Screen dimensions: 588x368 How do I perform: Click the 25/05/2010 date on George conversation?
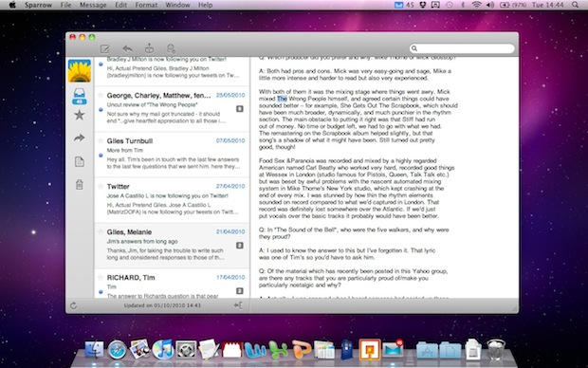pos(230,95)
